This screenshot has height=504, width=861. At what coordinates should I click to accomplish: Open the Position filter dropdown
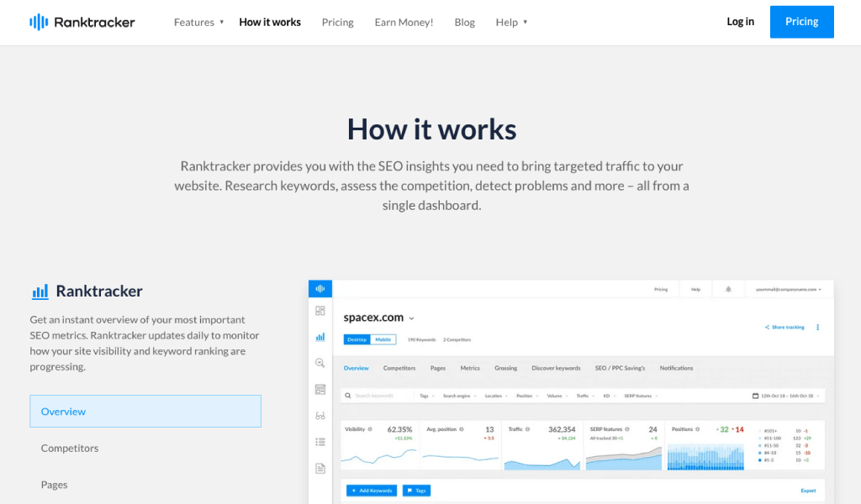point(526,396)
